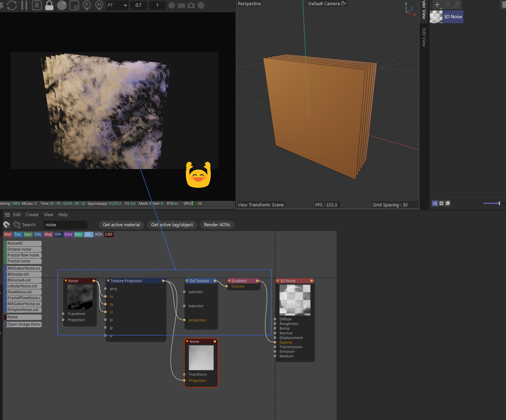Click the pick material M icon
Screen dimensions: 506x420
pos(99,5)
